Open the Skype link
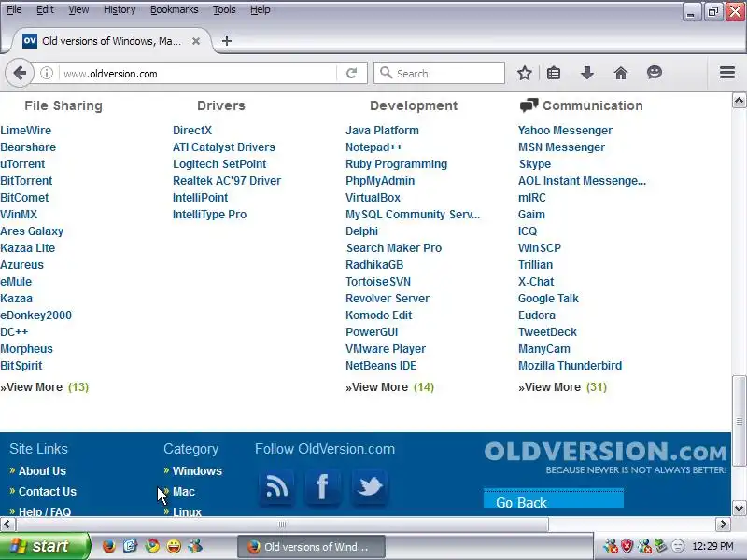This screenshot has width=747, height=560. (534, 164)
